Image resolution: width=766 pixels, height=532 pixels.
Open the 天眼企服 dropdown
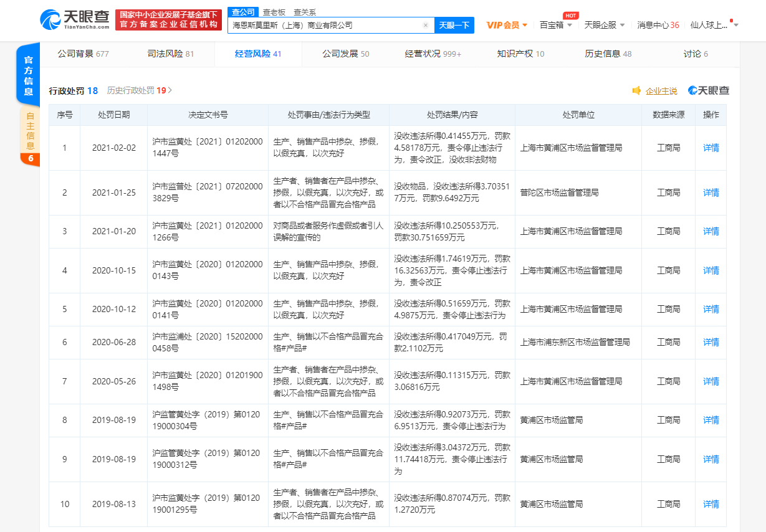click(605, 25)
